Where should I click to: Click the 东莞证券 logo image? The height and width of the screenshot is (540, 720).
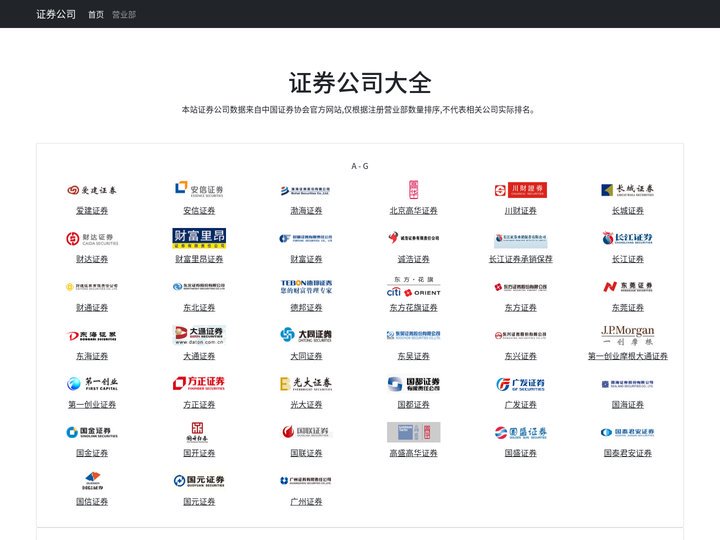click(628, 287)
